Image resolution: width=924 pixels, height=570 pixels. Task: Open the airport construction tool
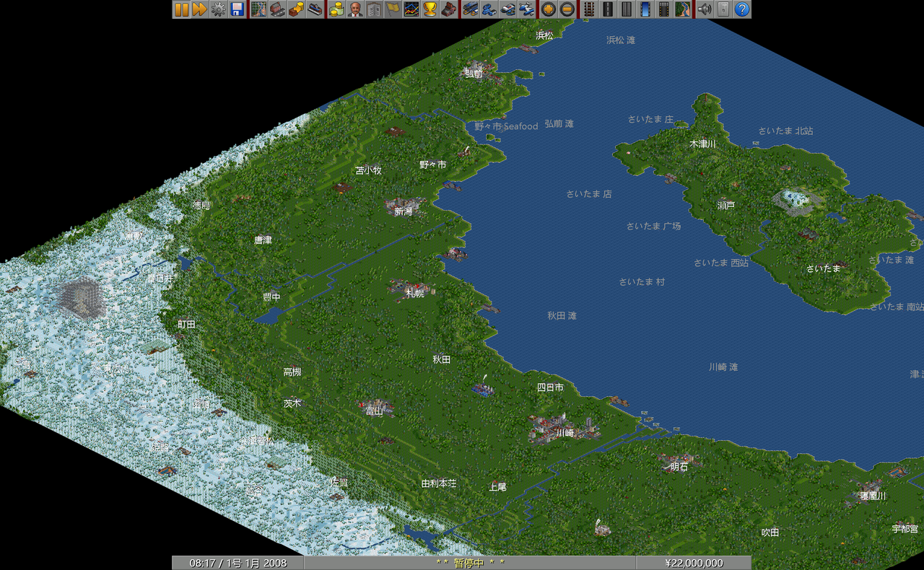664,9
